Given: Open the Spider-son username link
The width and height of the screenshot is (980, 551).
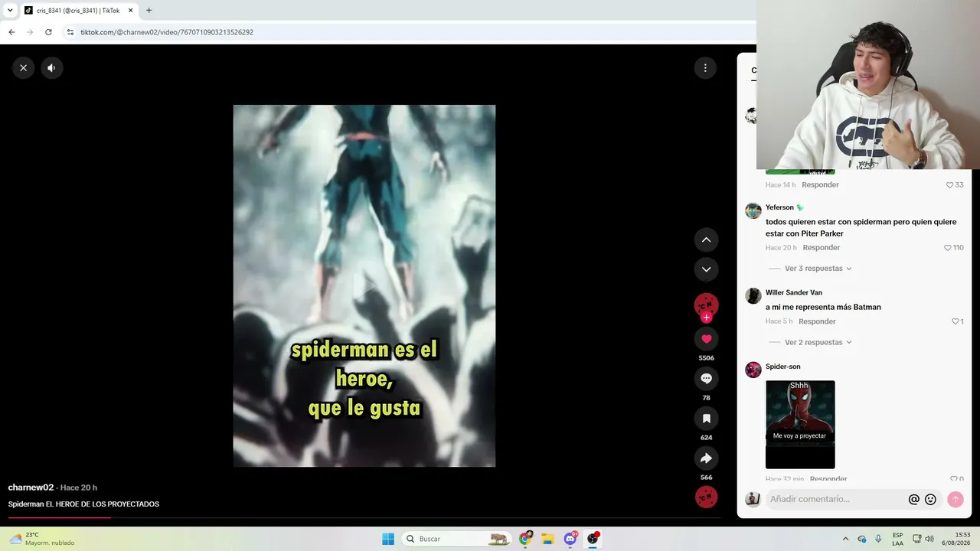Looking at the screenshot, I should [x=783, y=367].
